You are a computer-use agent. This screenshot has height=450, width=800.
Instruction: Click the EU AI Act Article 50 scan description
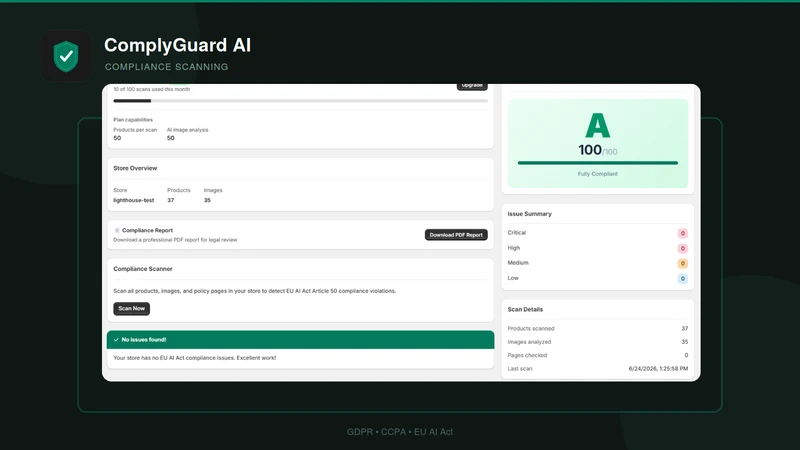[255, 291]
